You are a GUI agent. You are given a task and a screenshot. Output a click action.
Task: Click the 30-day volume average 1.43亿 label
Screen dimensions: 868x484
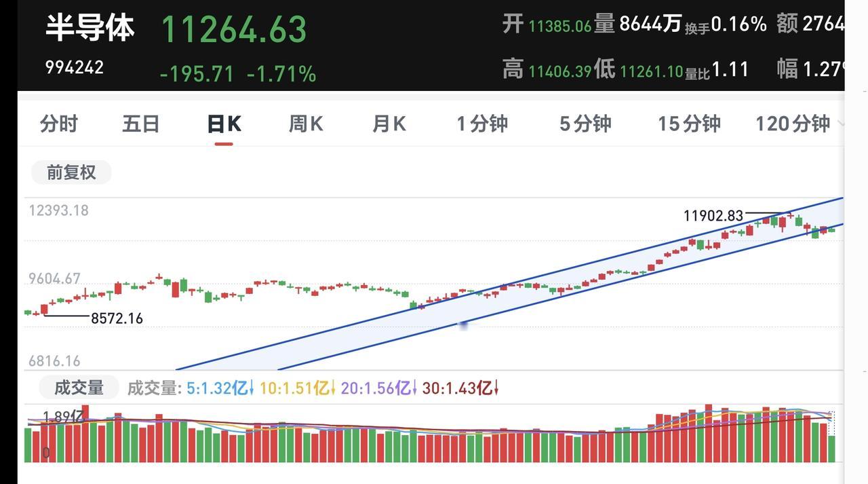coord(460,388)
